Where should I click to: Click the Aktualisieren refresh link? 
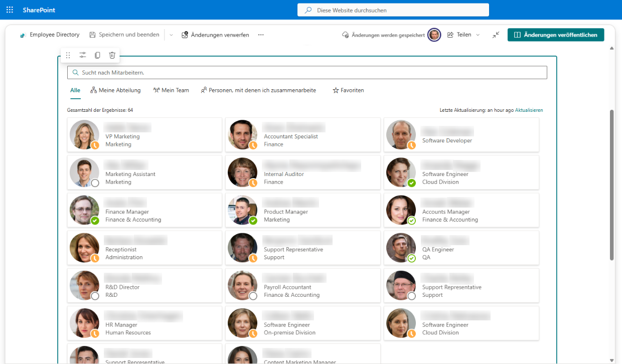click(x=529, y=110)
